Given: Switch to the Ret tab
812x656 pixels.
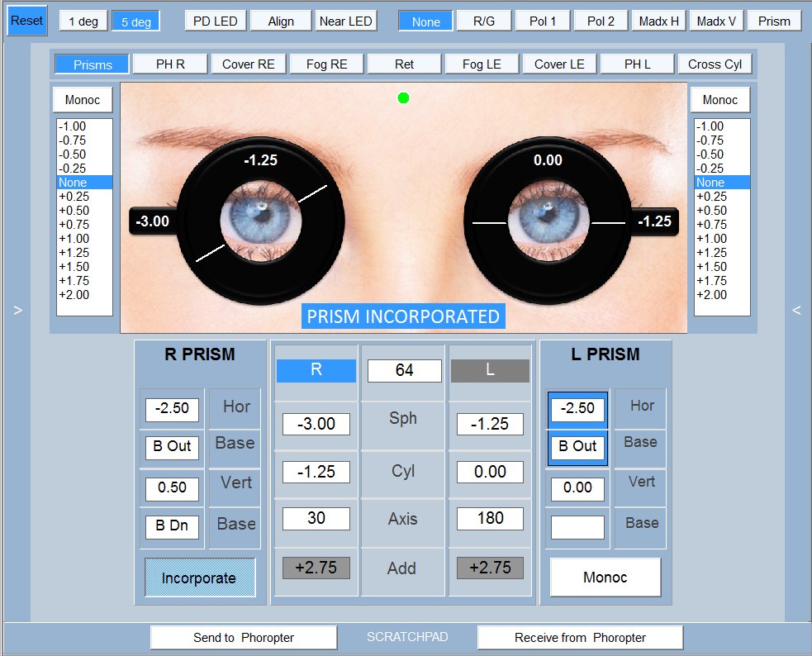Looking at the screenshot, I should (404, 64).
